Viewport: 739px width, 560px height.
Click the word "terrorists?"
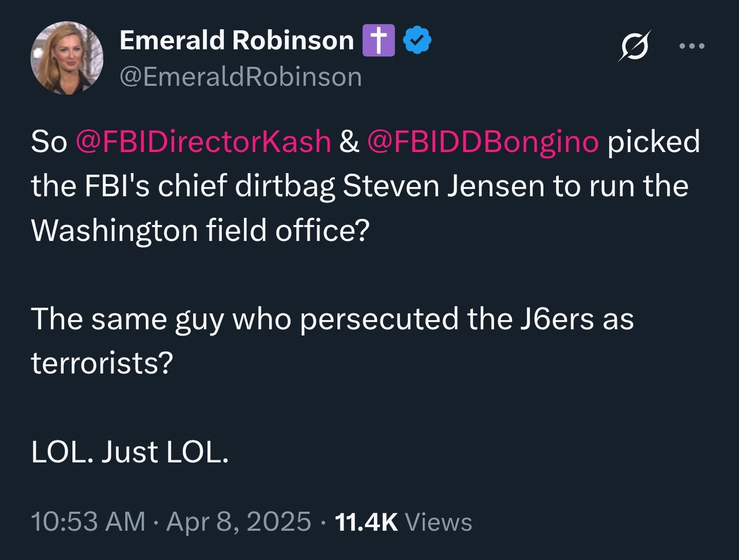point(102,363)
